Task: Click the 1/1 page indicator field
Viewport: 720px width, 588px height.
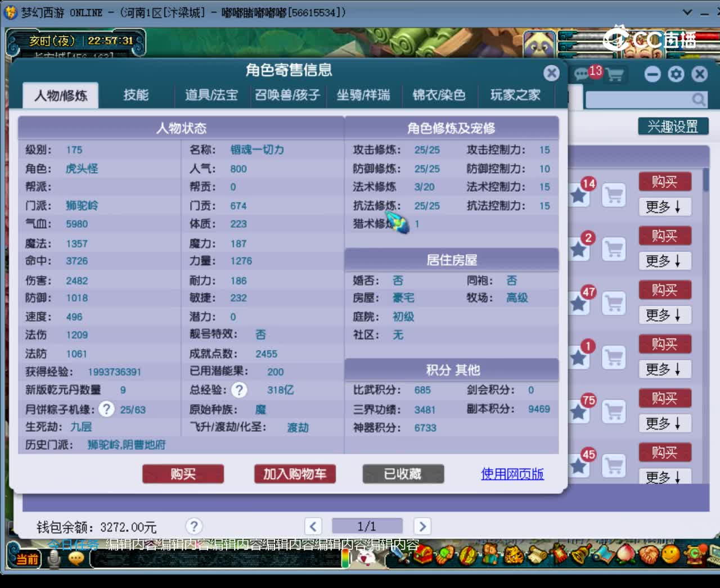Action: 367,526
